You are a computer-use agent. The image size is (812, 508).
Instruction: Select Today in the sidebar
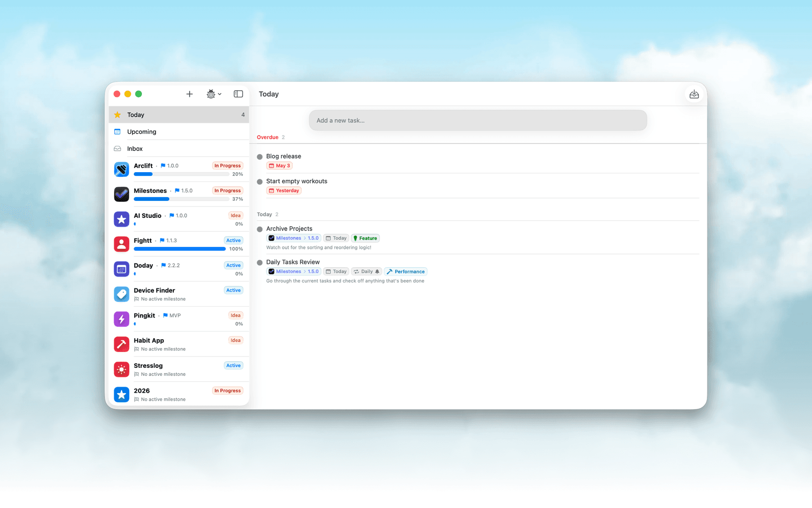pos(179,115)
